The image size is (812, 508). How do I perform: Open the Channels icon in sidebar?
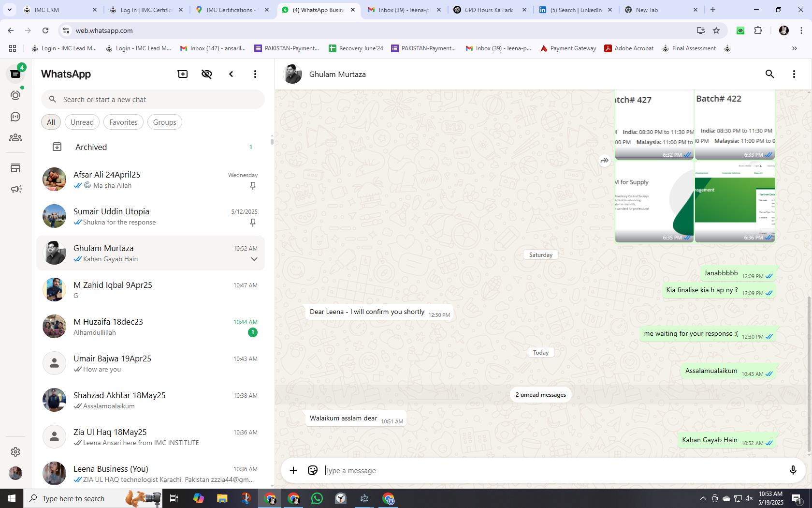pos(15,117)
